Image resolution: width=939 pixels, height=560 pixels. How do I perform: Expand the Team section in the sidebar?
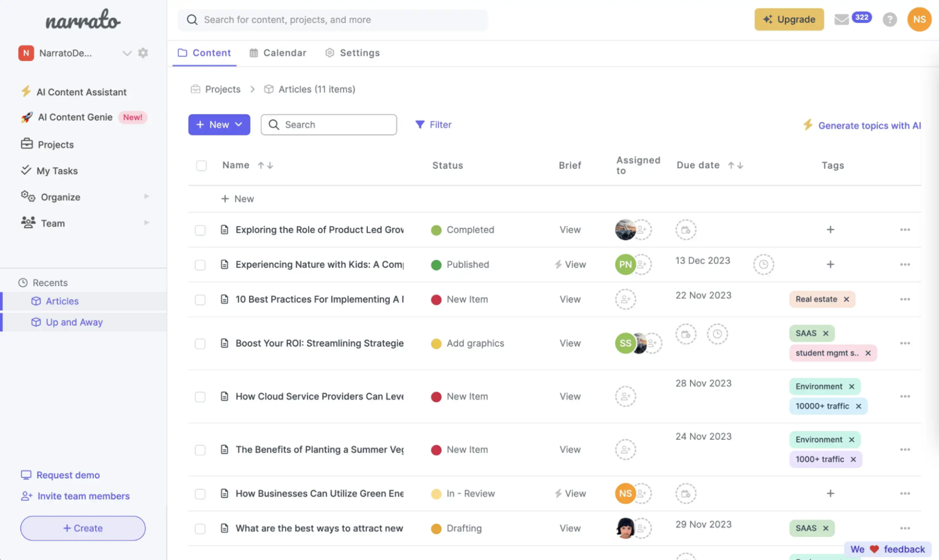pyautogui.click(x=146, y=223)
